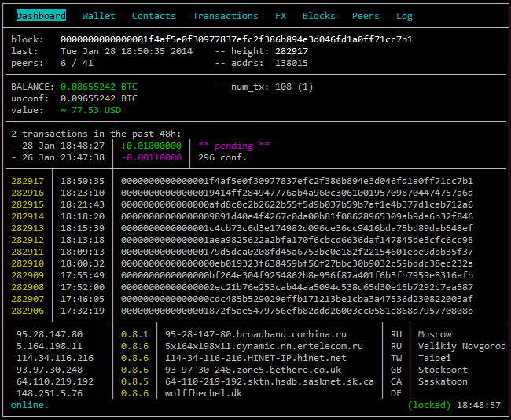511x420 pixels.
Task: Click the city Saskatoon
Action: click(443, 381)
